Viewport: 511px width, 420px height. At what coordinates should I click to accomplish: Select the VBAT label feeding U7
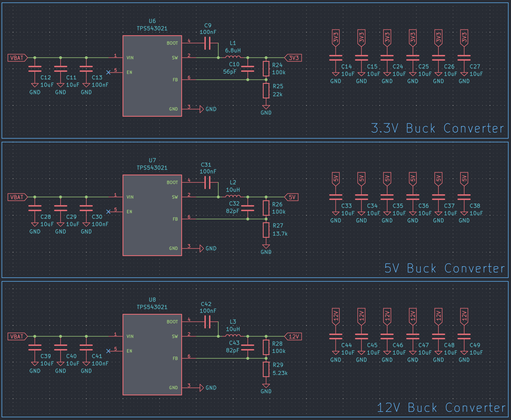point(17,197)
